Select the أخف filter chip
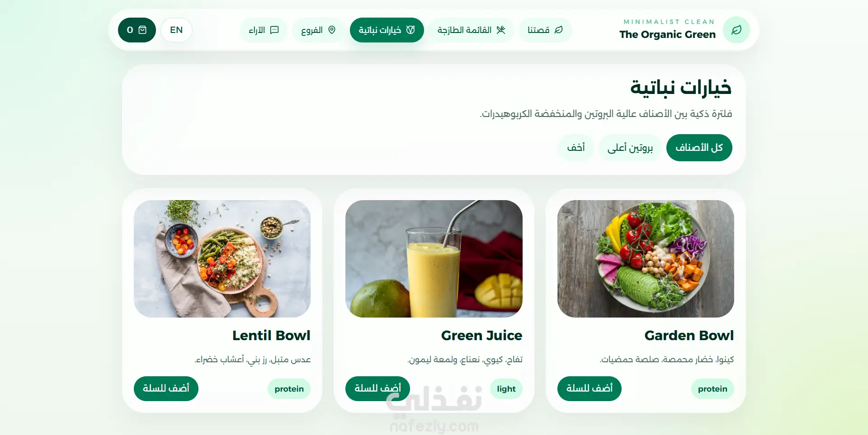 point(576,148)
